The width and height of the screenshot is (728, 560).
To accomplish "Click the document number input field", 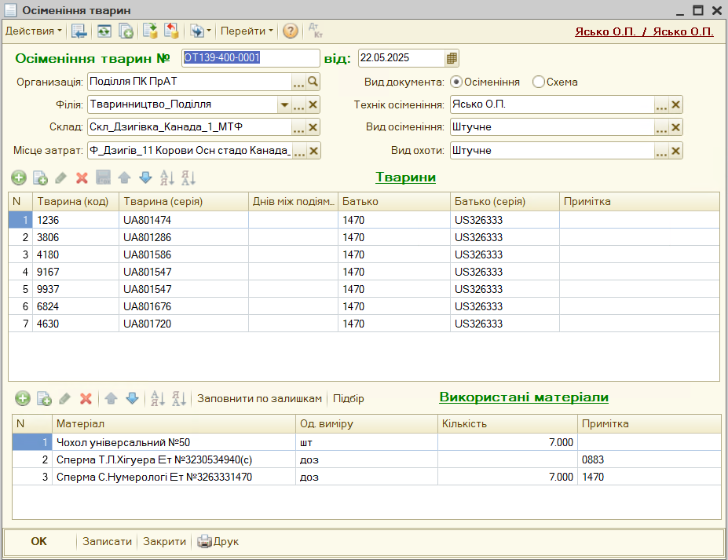I will coord(250,58).
